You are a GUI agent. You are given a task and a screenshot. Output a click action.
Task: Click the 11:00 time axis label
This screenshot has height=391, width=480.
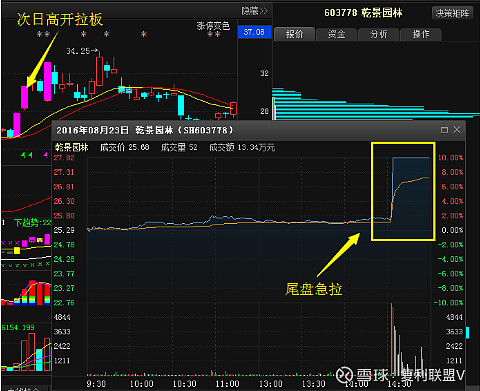pos(227,384)
